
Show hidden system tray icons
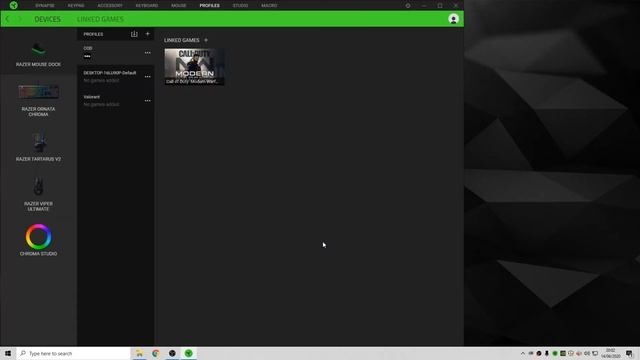point(522,353)
